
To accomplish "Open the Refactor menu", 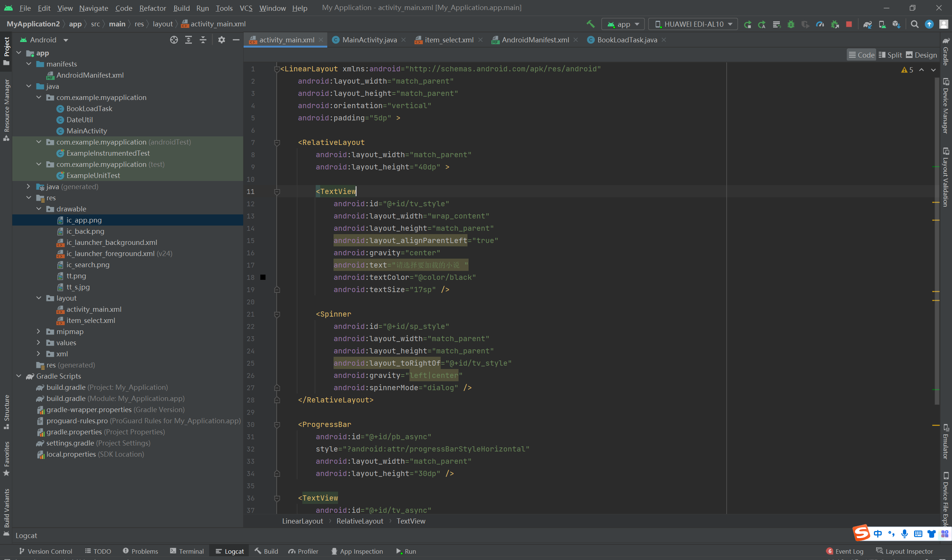I will pyautogui.click(x=152, y=8).
